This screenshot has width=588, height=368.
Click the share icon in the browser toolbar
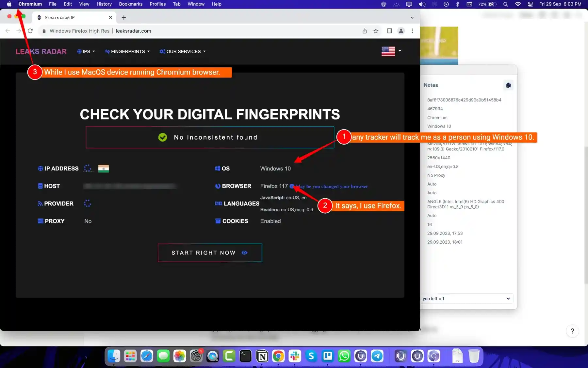(365, 31)
